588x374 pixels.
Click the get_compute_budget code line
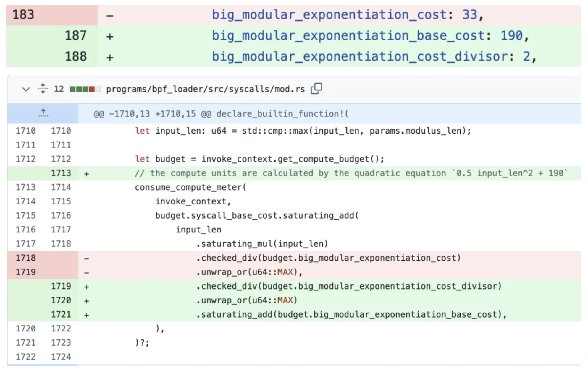(x=259, y=159)
